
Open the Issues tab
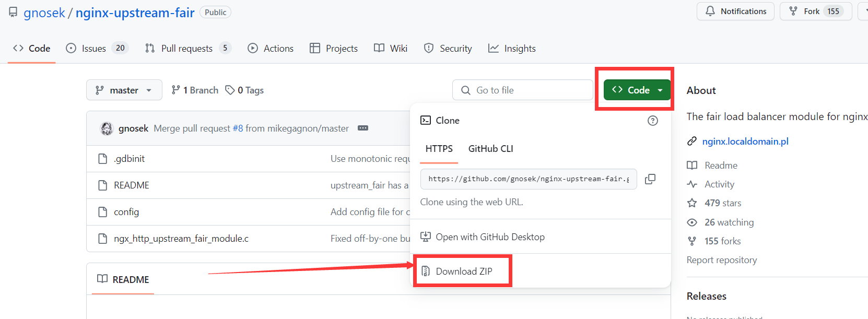97,49
